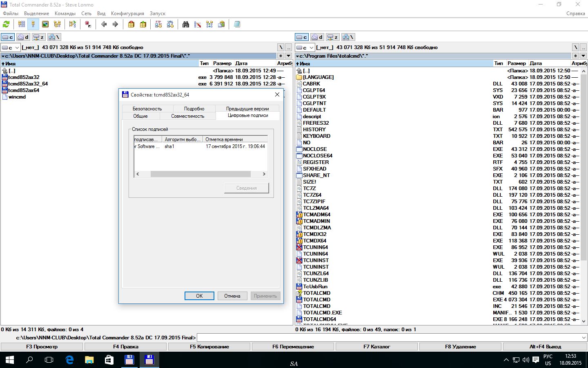Click the command line input field
This screenshot has height=368, width=588.
[388, 338]
